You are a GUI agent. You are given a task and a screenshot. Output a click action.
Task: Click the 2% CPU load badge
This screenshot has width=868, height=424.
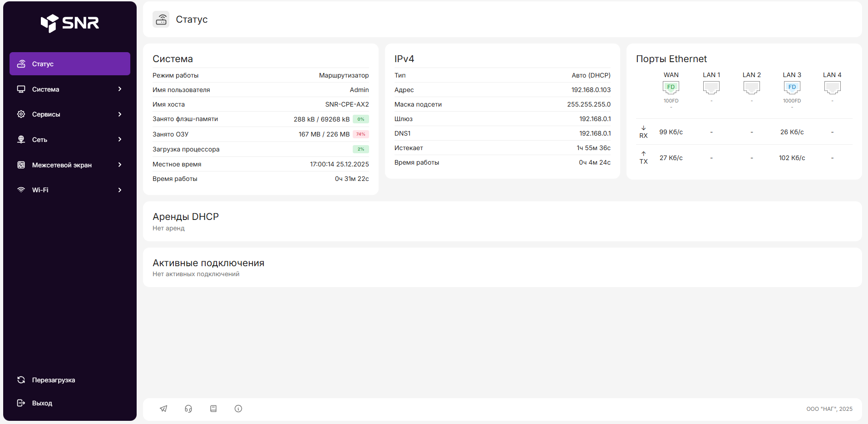(360, 149)
